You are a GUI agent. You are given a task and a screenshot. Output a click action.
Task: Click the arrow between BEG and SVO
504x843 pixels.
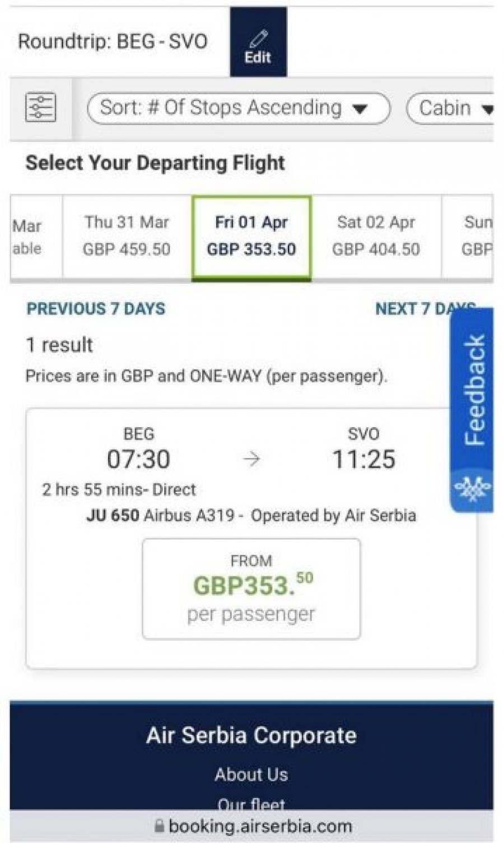[251, 460]
